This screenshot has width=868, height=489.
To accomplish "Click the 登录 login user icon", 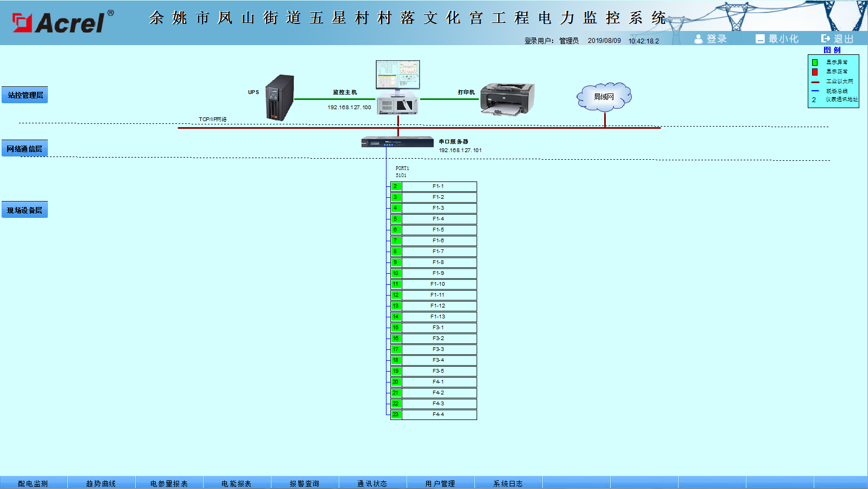I will tap(699, 39).
